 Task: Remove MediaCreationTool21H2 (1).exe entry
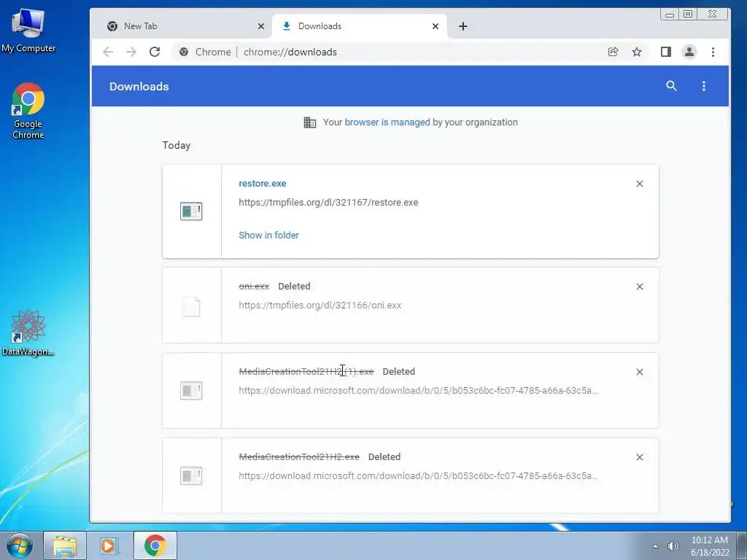[x=640, y=372]
